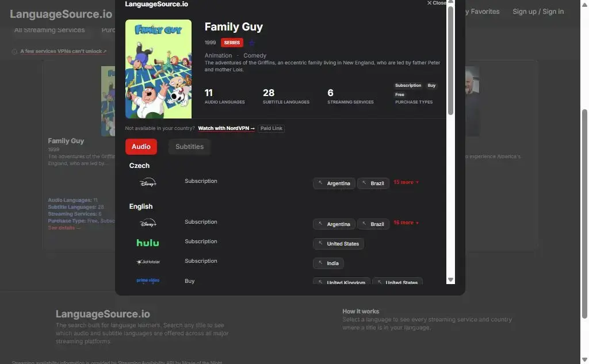Click the Czech language heading
589x364 pixels.
point(139,166)
